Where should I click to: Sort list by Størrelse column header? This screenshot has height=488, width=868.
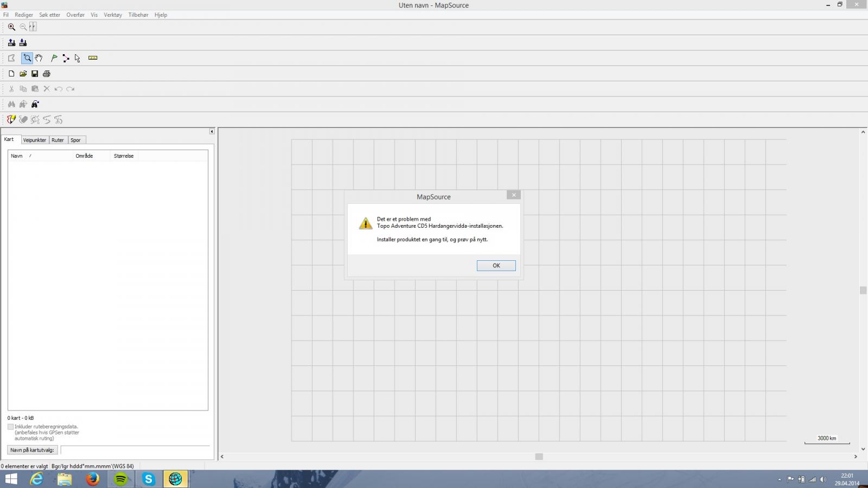click(124, 156)
